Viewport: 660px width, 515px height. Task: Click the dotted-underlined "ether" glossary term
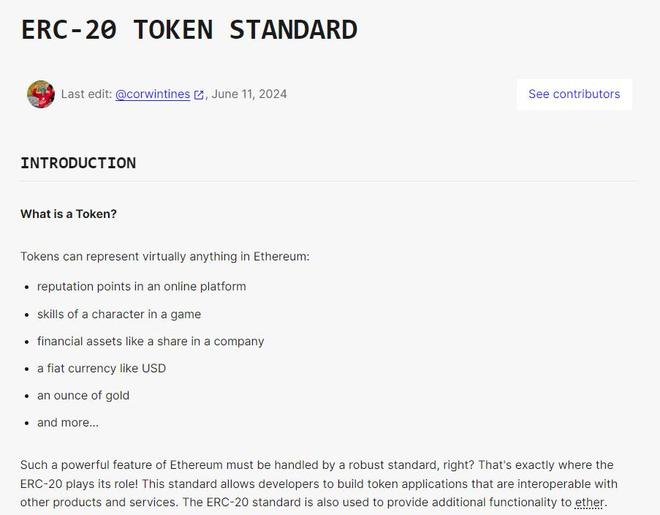click(589, 503)
